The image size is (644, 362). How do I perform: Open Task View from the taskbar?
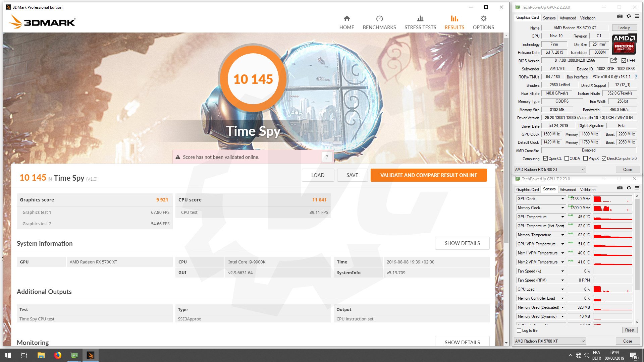pos(24,355)
